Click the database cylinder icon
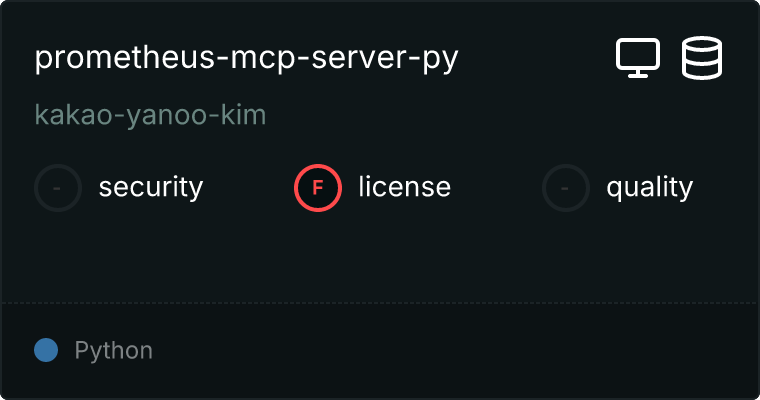Screen dimensions: 760x400 pos(702,58)
